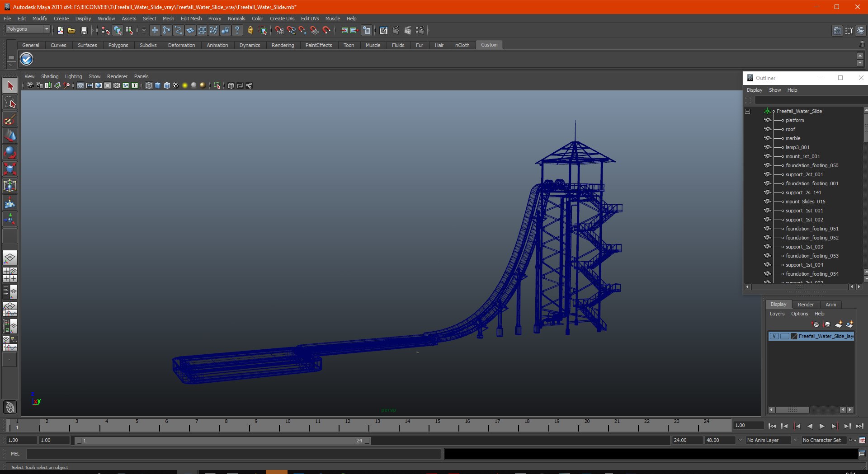The image size is (868, 474).
Task: Select by object type mode icon
Action: [x=118, y=30]
